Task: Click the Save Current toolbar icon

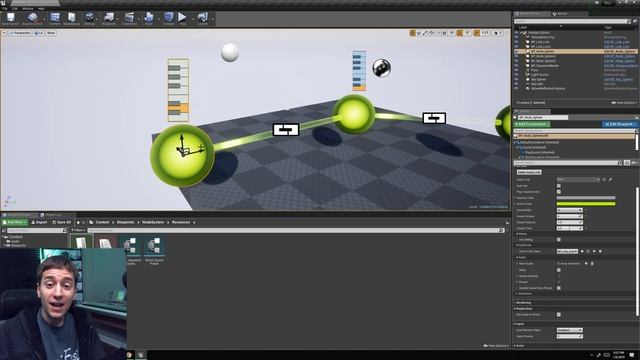Action: (x=11, y=18)
